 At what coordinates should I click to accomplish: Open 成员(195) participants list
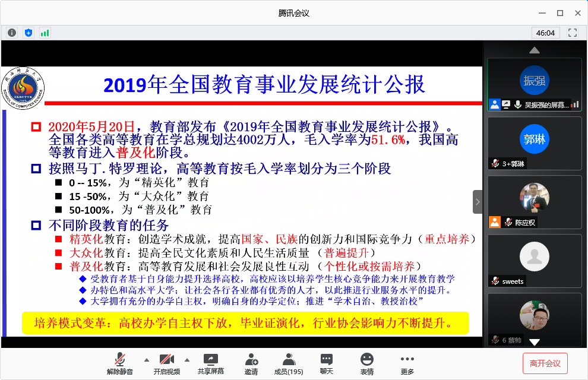(x=288, y=363)
